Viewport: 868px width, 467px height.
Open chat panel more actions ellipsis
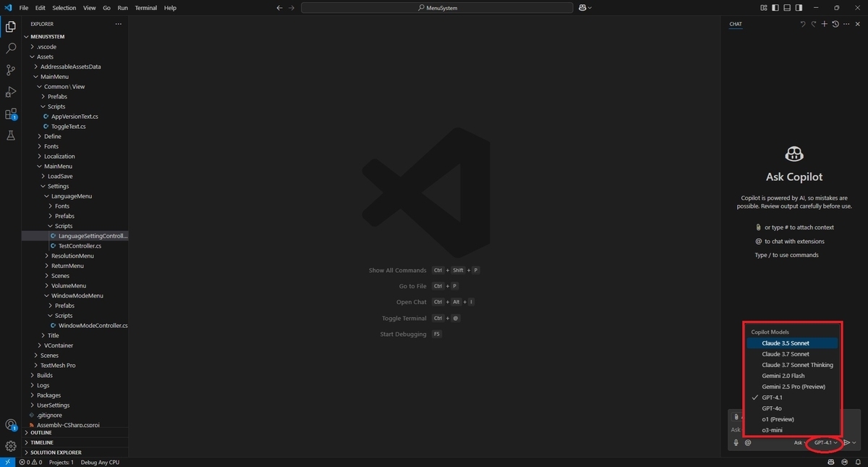click(x=846, y=24)
